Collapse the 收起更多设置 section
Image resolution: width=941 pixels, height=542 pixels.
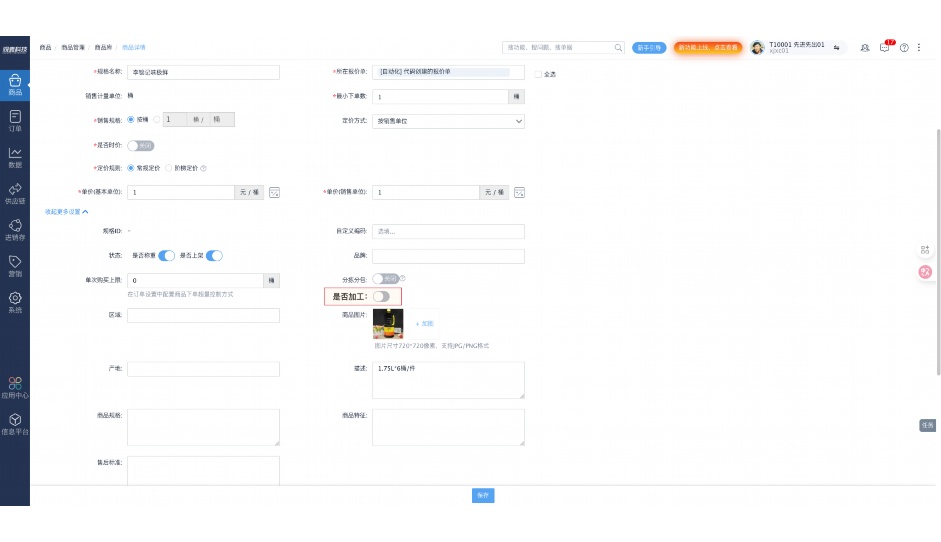point(66,212)
